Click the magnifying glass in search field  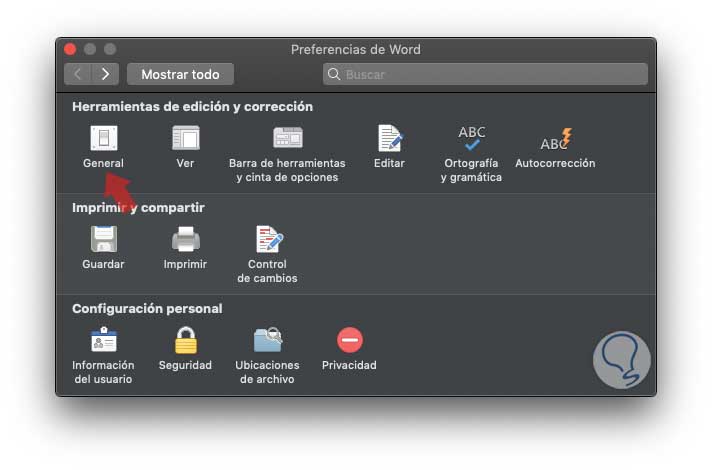[x=334, y=74]
